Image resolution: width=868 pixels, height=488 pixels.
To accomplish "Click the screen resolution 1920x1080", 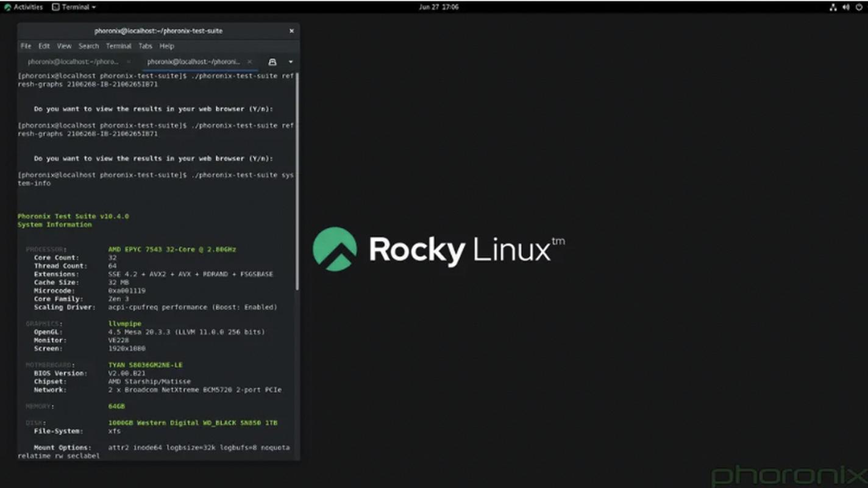I will (x=127, y=348).
